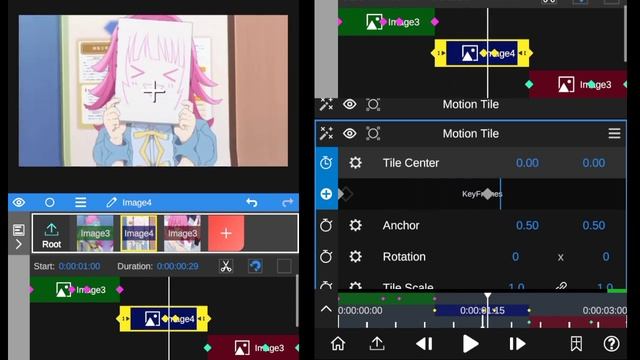Edit the Start time 0:00:01:00
Viewport: 640px width, 360px height.
[79, 266]
